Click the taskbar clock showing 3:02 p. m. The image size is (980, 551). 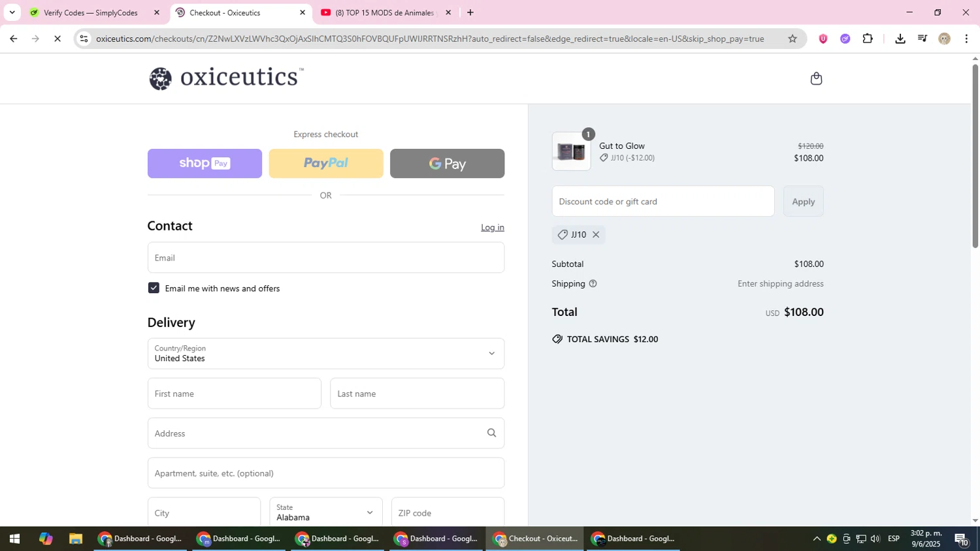click(x=926, y=539)
